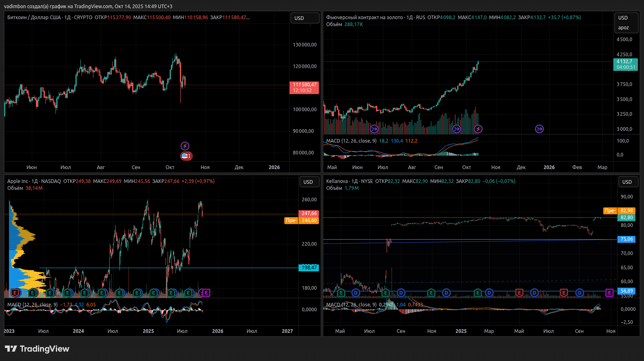Click the Kellanova symbol title
Screen dimensions: 644x361
337,181
